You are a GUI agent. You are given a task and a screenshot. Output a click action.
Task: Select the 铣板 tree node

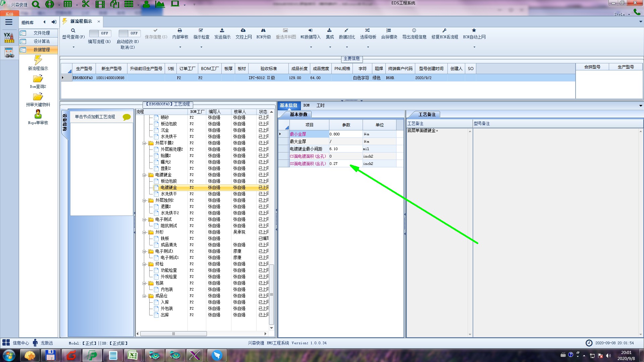[x=165, y=239]
